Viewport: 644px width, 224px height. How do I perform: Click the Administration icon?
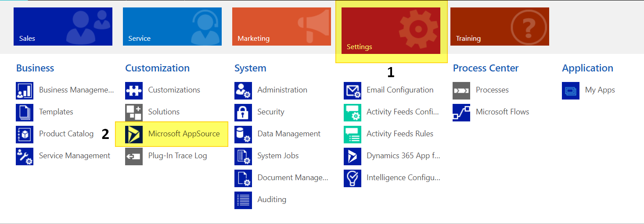243,91
